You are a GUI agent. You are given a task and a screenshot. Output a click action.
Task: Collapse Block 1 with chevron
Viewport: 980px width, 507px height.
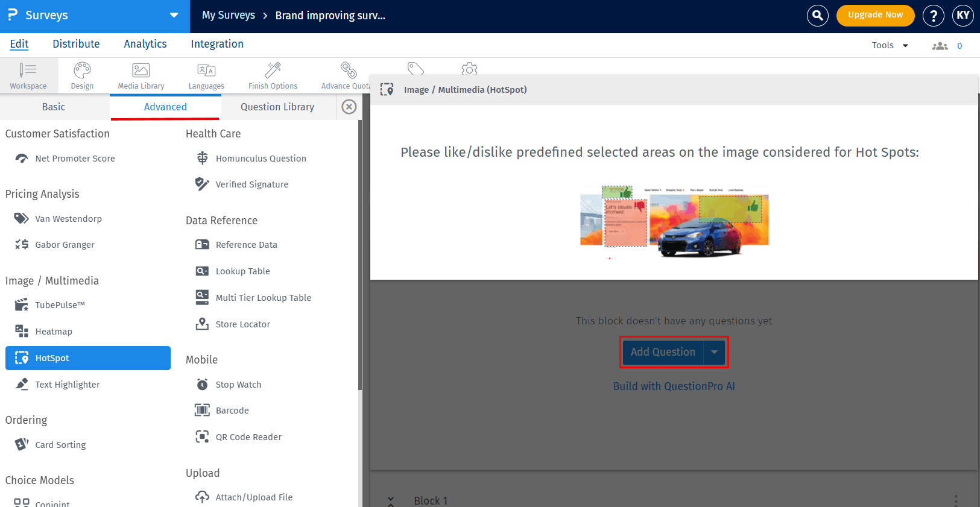[391, 501]
